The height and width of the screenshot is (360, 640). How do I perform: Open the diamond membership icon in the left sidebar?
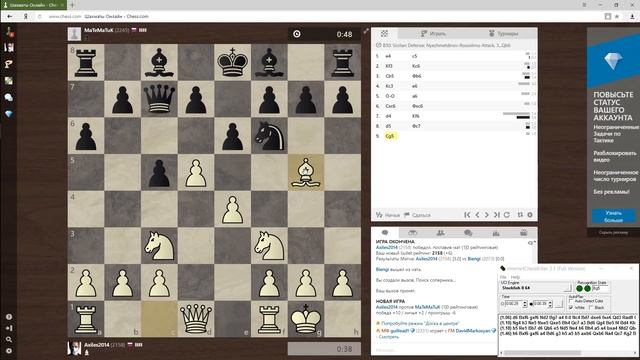click(x=9, y=114)
